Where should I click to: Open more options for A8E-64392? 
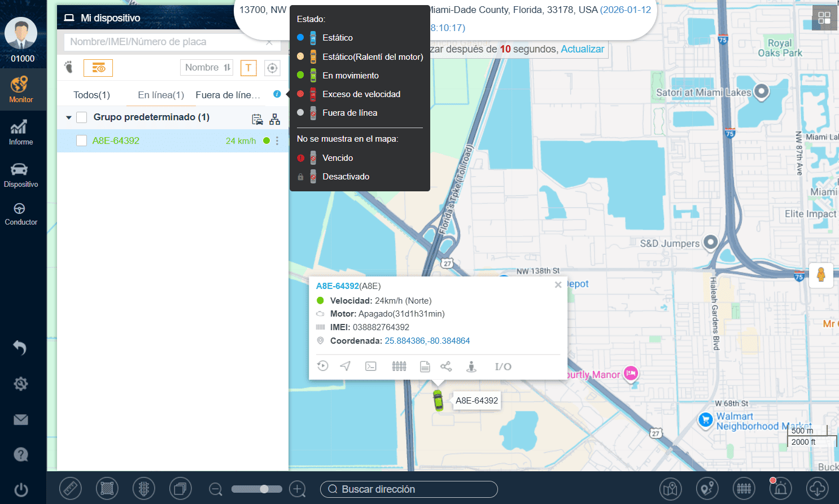click(x=277, y=141)
